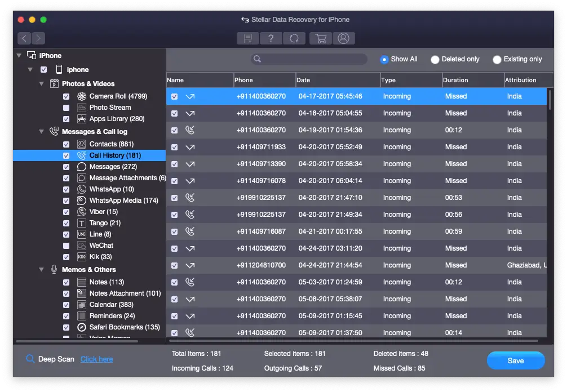Sort by the Name column header
The height and width of the screenshot is (392, 567).
pyautogui.click(x=200, y=80)
